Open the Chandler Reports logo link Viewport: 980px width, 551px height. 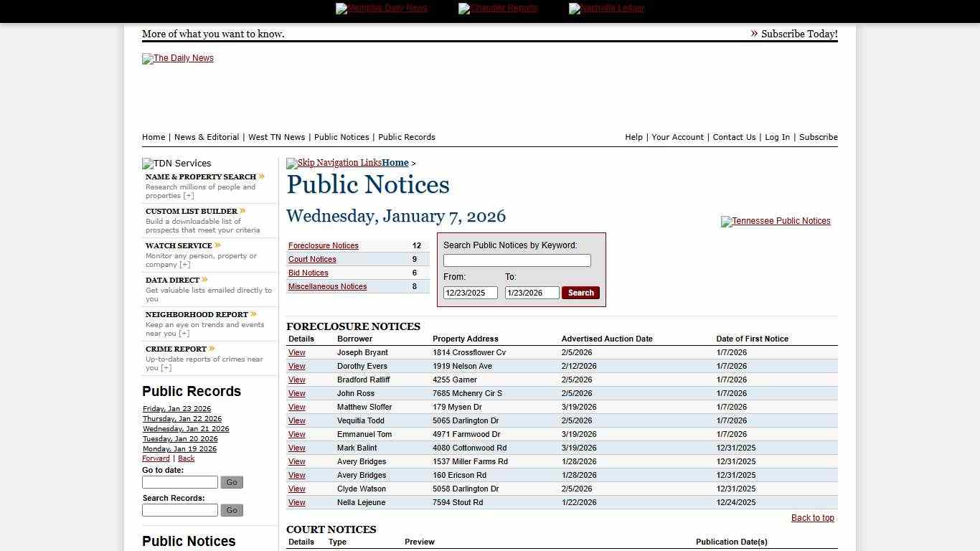point(498,8)
